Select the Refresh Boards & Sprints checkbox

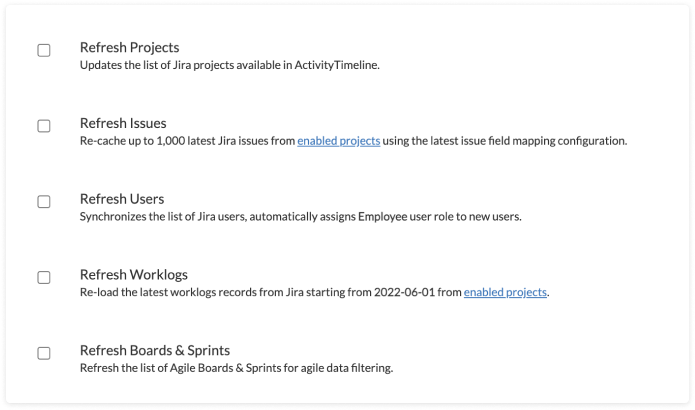coord(44,353)
